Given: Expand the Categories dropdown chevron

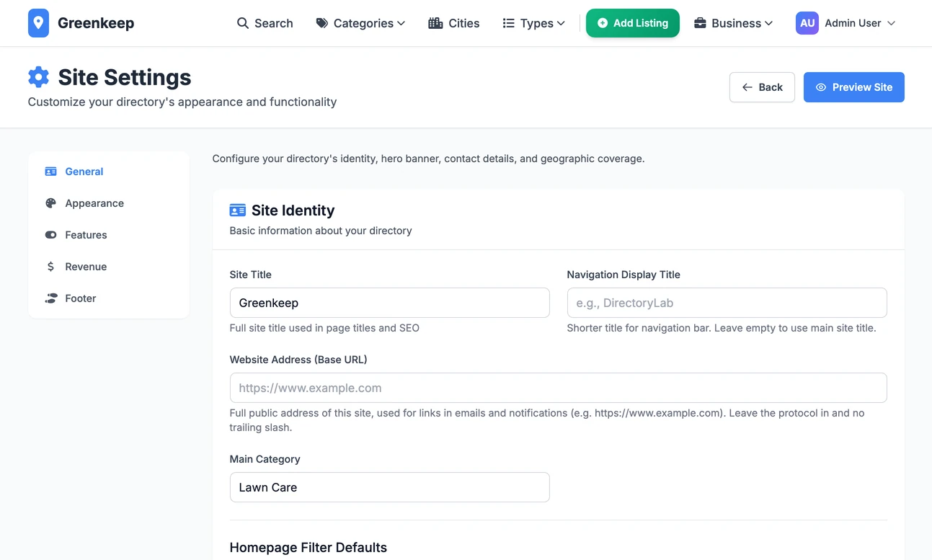Looking at the screenshot, I should click(401, 23).
